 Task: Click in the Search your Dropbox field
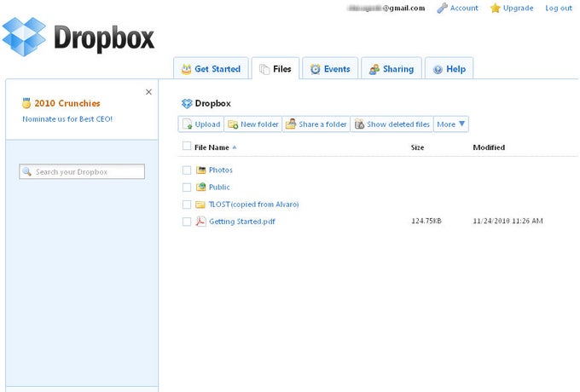pyautogui.click(x=82, y=171)
